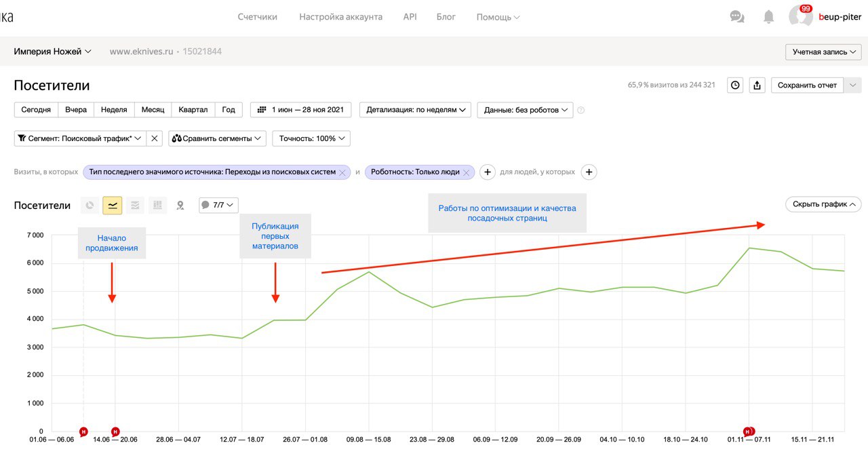Click the chart note marker at 14.06
The height and width of the screenshot is (462, 868).
point(115,431)
